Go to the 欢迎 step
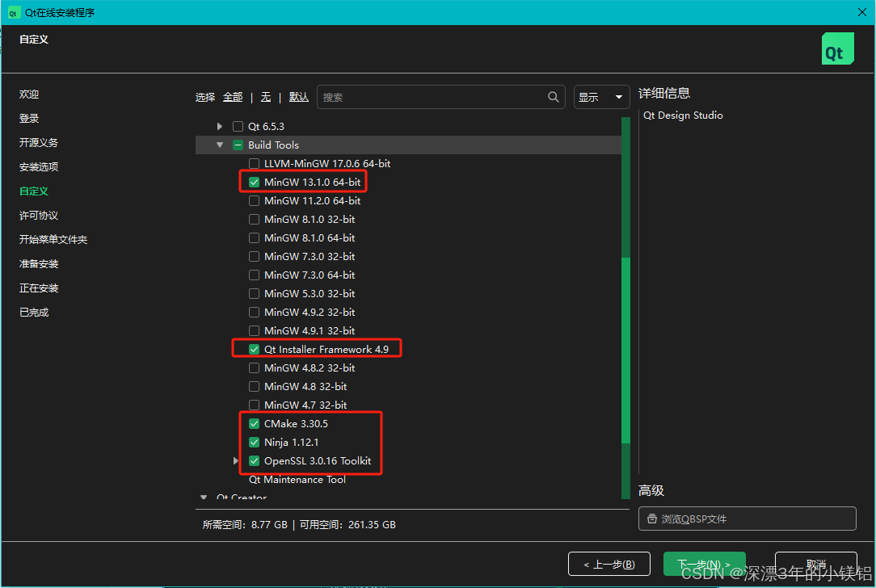The image size is (876, 588). [x=29, y=94]
